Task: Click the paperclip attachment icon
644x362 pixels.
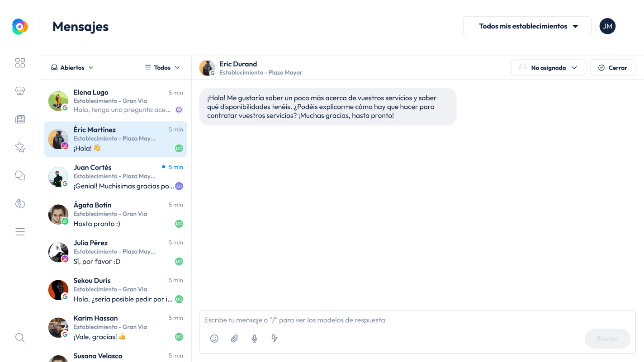Action: point(234,338)
